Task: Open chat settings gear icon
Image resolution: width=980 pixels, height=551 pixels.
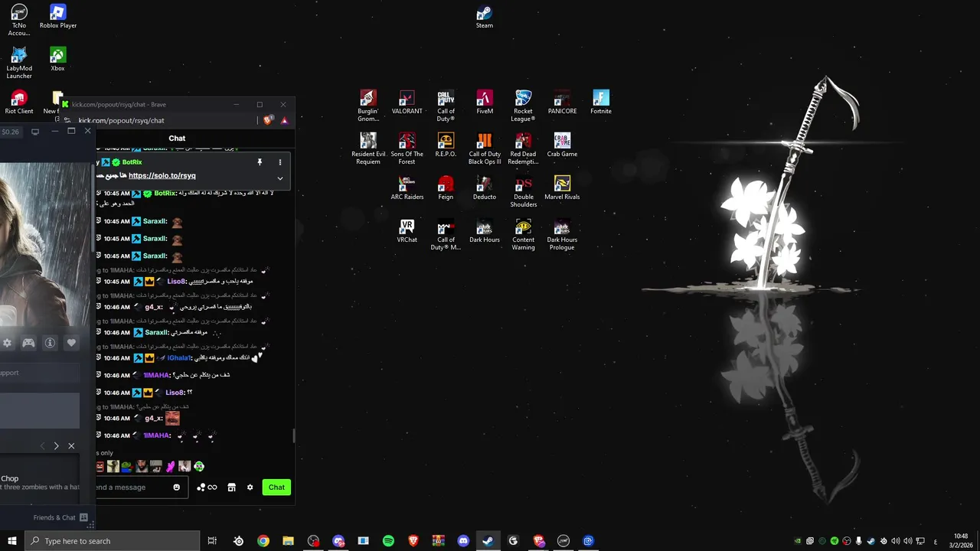Action: 250,487
